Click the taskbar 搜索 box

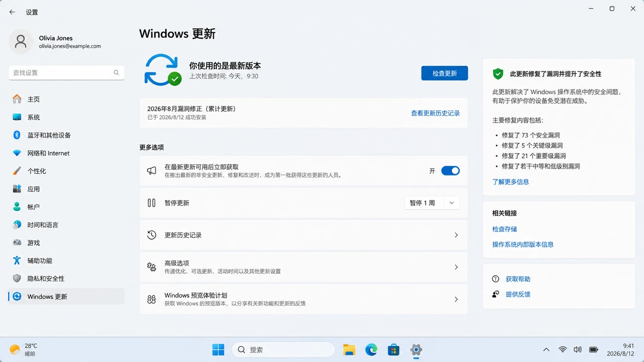283,349
